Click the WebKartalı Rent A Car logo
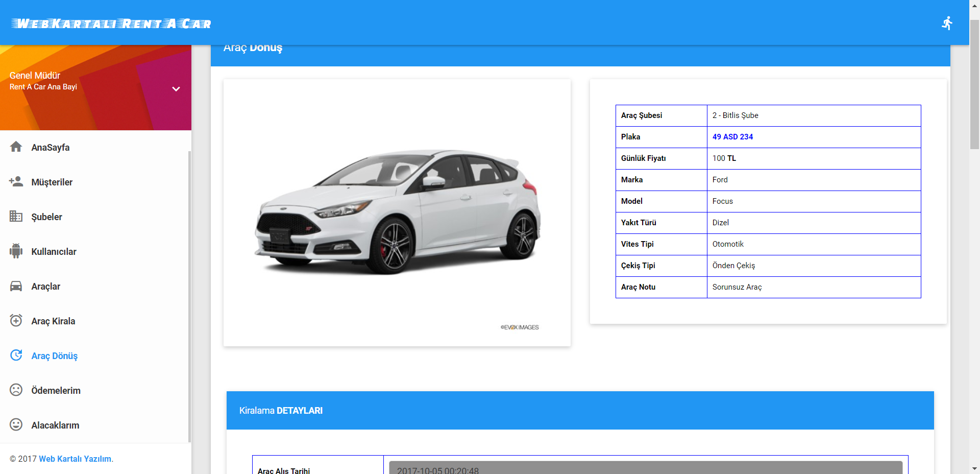The height and width of the screenshot is (474, 980). click(111, 23)
